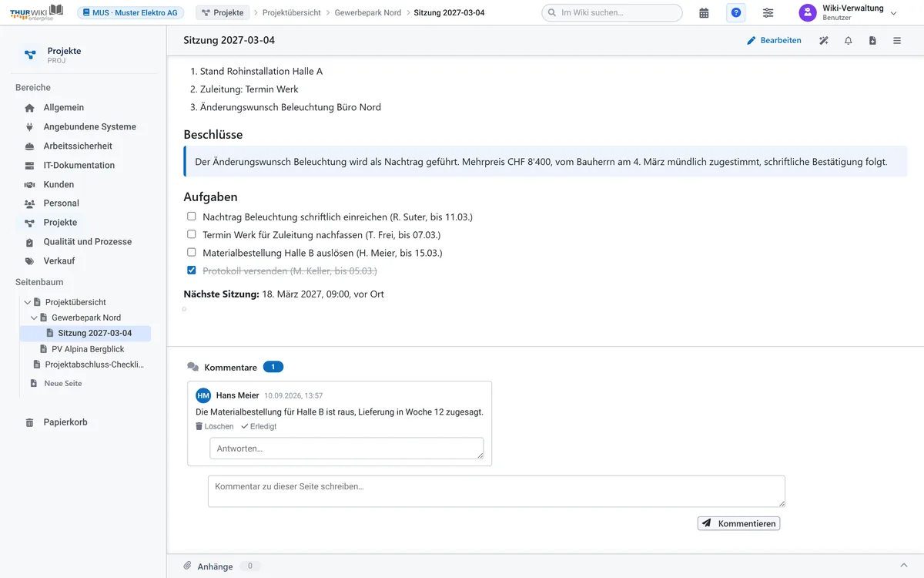Check Nachtrag Beleuchtung schriftlich einreichen task
The width and height of the screenshot is (924, 578).
[192, 217]
